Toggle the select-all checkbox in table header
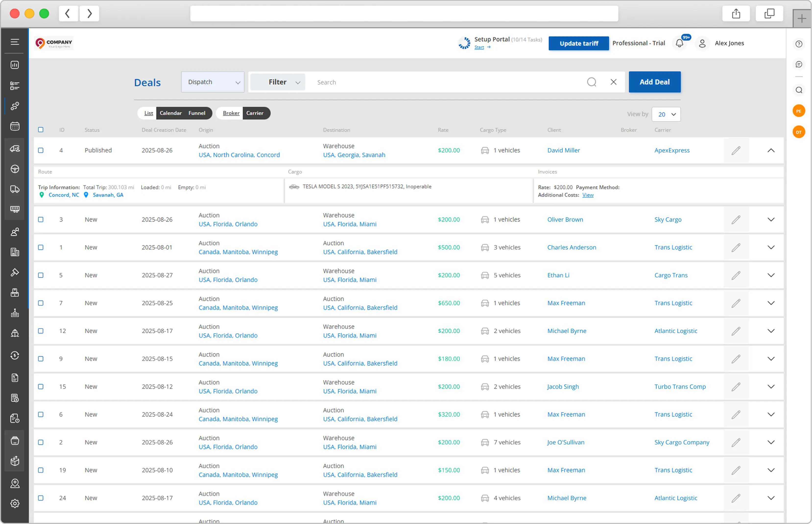 click(x=41, y=130)
